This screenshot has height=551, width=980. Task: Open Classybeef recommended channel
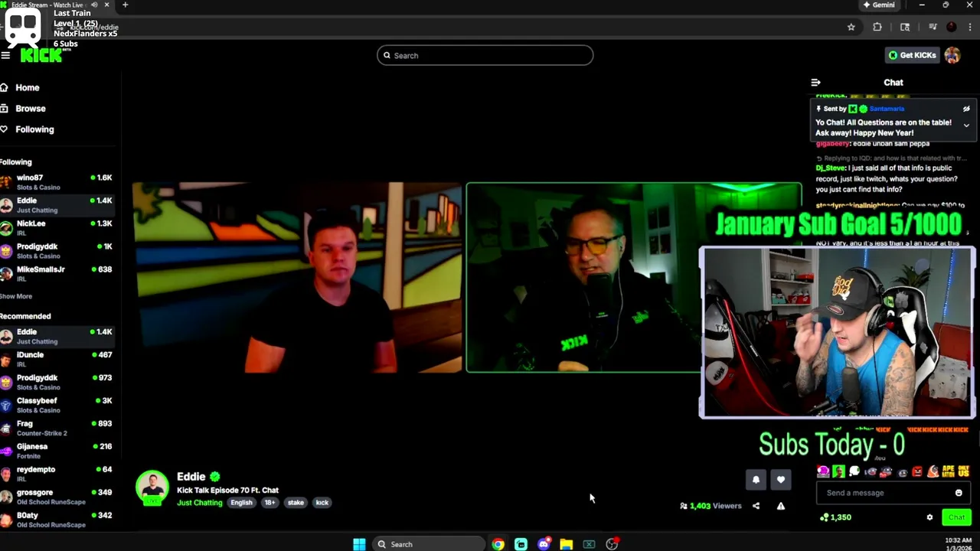coord(57,405)
